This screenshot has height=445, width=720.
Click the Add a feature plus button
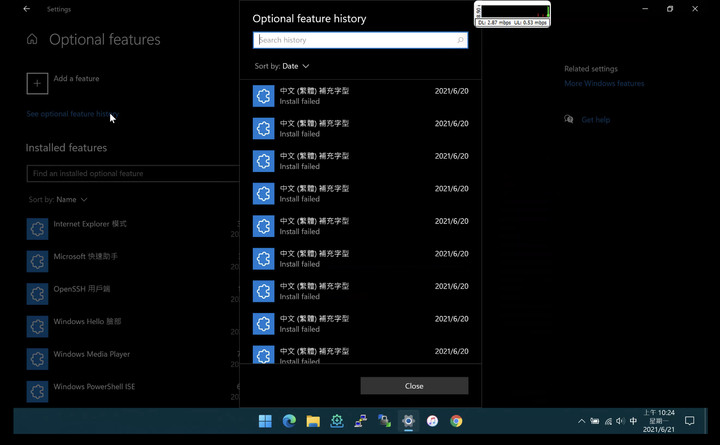tap(37, 84)
